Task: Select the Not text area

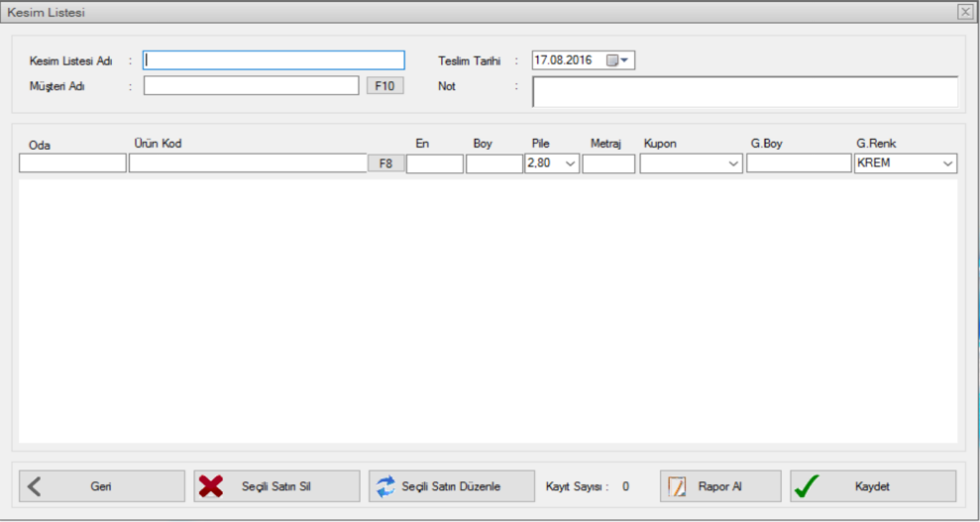Action: point(745,92)
